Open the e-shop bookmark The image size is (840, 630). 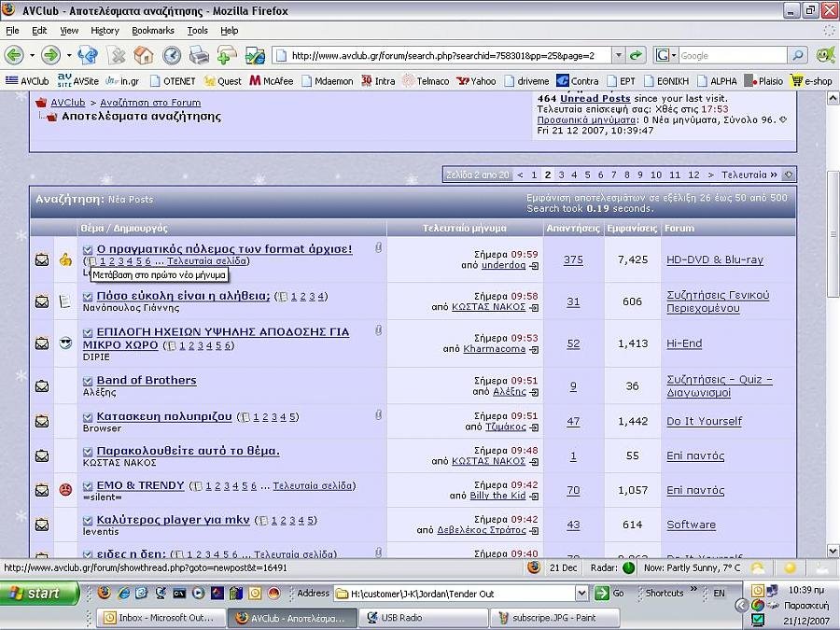click(x=812, y=81)
